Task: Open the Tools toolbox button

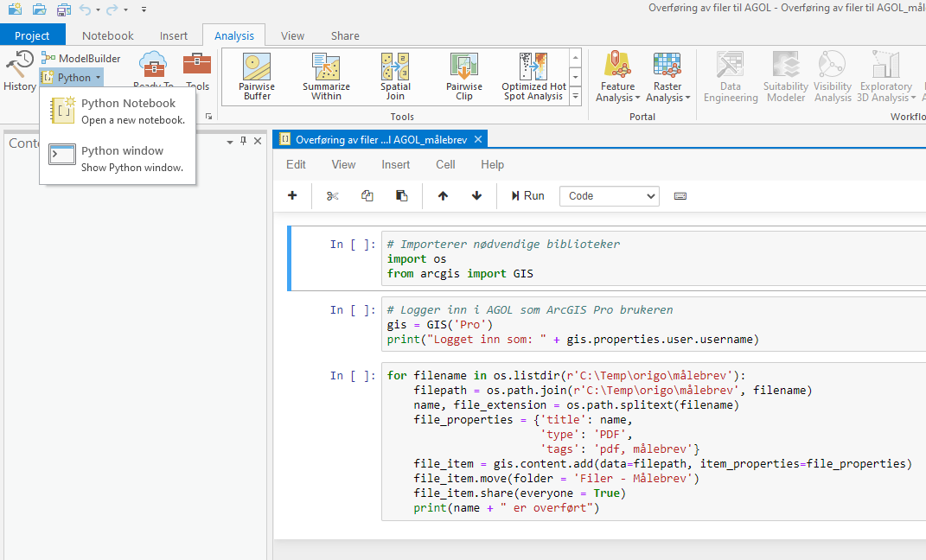Action: [197, 70]
